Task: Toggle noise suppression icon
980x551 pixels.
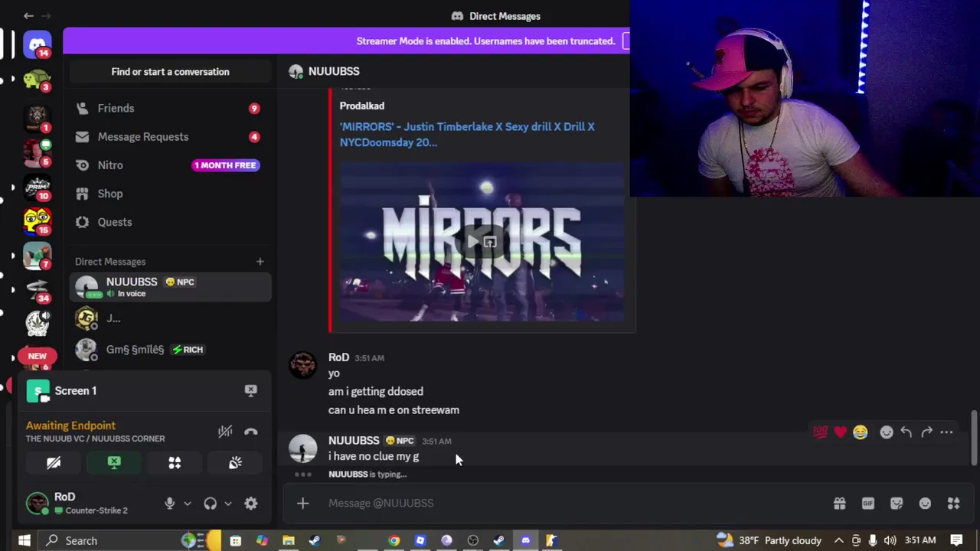Action: coord(225,432)
